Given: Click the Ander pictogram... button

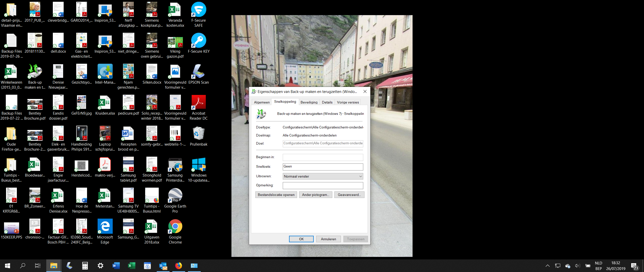Looking at the screenshot, I should tap(316, 195).
